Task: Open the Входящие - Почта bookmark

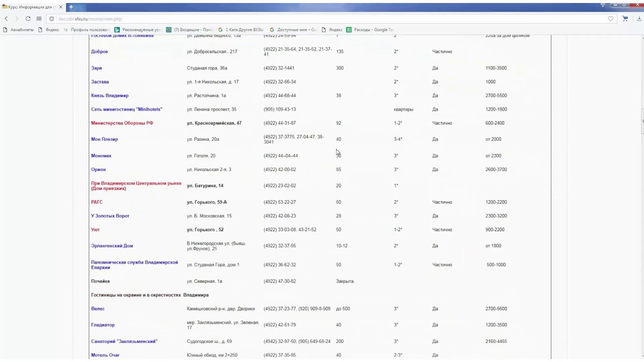Action: pyautogui.click(x=190, y=30)
